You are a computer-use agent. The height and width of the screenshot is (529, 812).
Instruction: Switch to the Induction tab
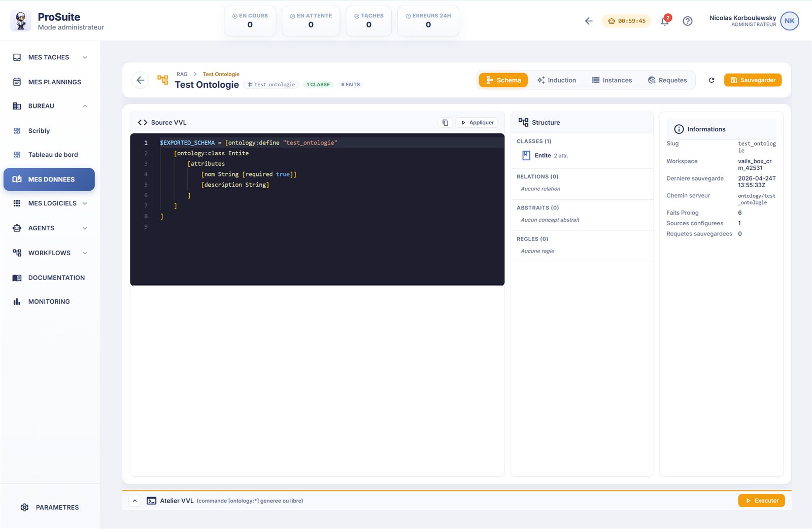point(556,80)
